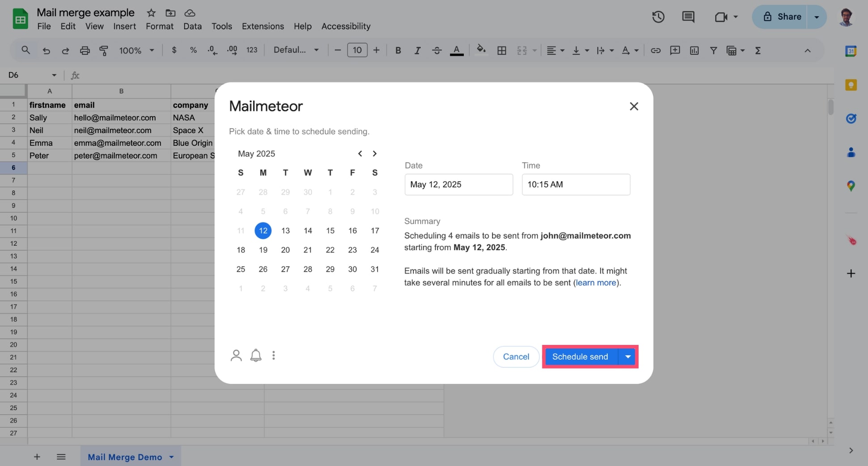Open version history clock icon
Screen dimensions: 868x466
(658, 17)
